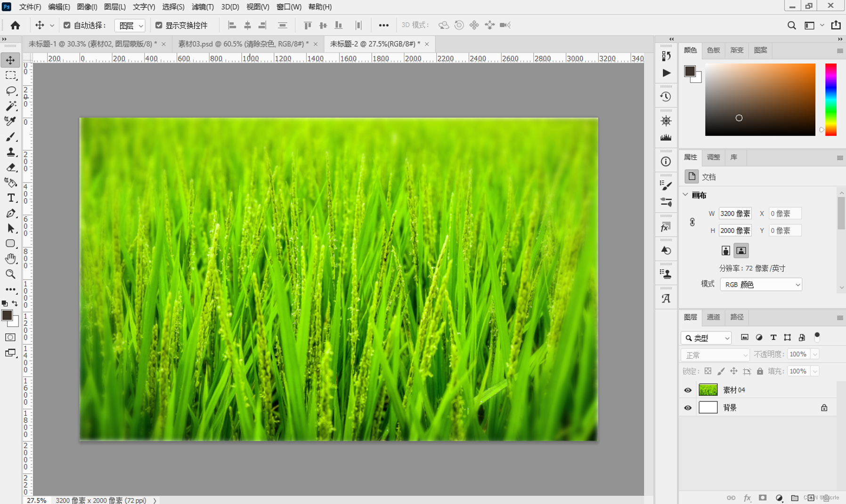The width and height of the screenshot is (846, 504).
Task: Open the Move tool preset picker arrow
Action: click(52, 26)
